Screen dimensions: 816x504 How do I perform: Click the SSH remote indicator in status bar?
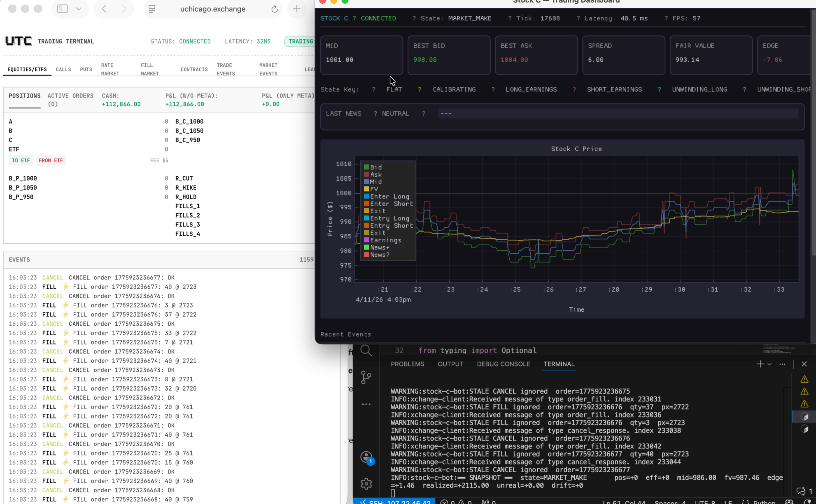pos(394,501)
